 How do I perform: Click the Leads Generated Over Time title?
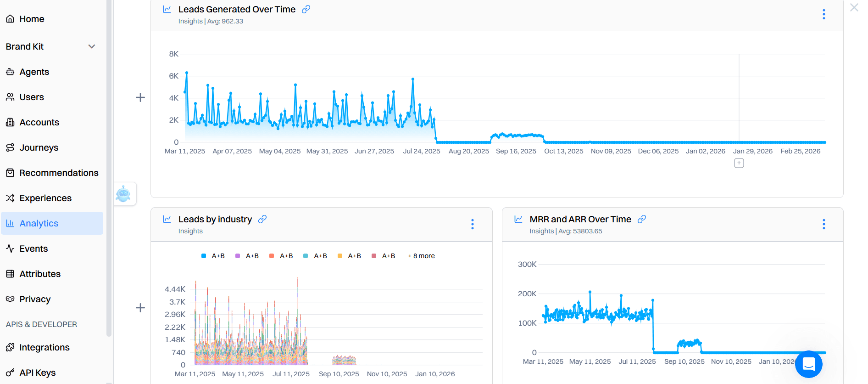tap(237, 9)
